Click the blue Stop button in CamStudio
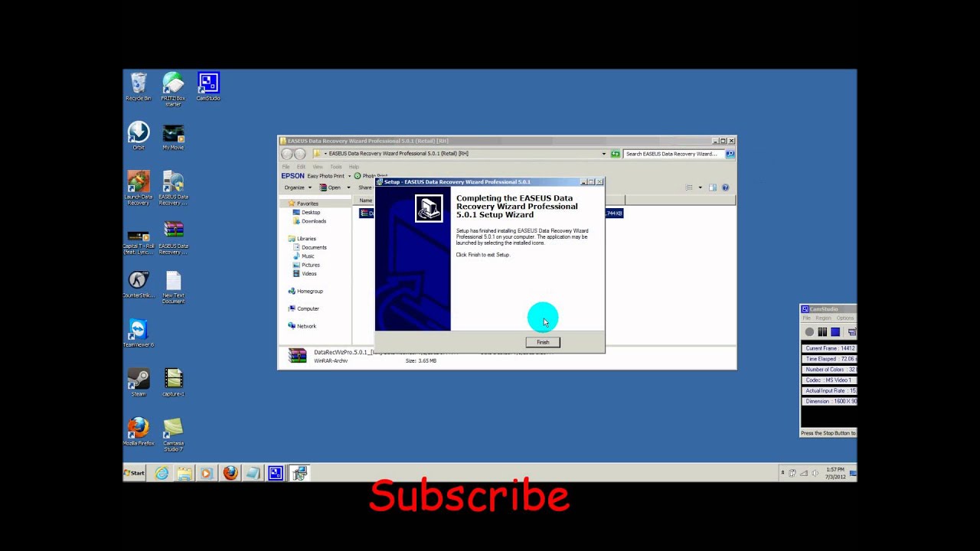Viewport: 980px width, 551px height. coord(835,331)
